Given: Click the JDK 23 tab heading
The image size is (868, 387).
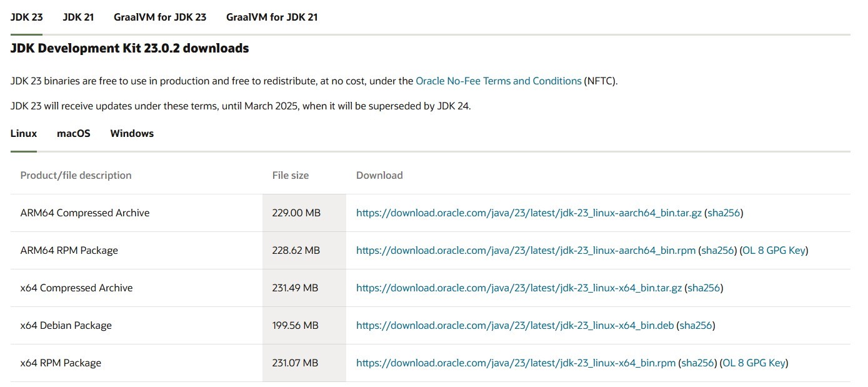Looking at the screenshot, I should (x=26, y=17).
